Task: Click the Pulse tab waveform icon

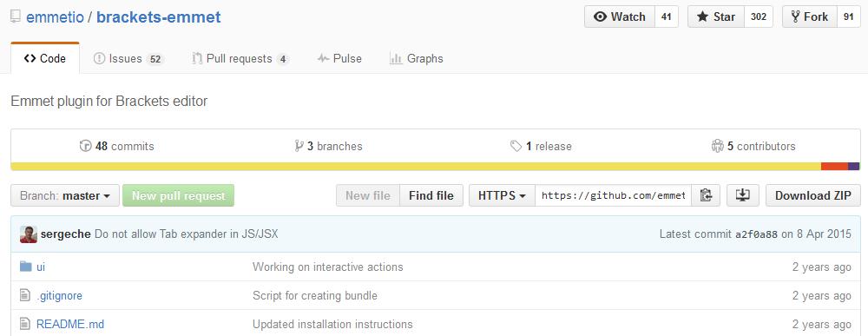Action: pyautogui.click(x=324, y=58)
